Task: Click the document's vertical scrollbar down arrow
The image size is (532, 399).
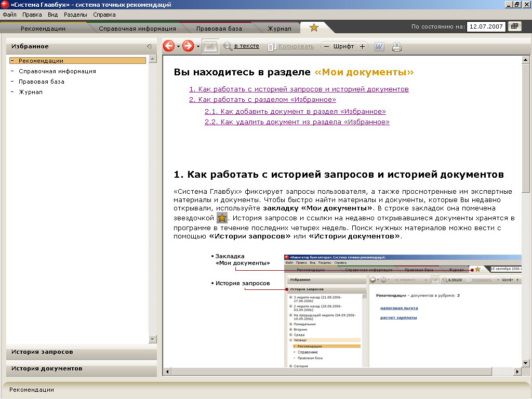Action: tap(525, 363)
